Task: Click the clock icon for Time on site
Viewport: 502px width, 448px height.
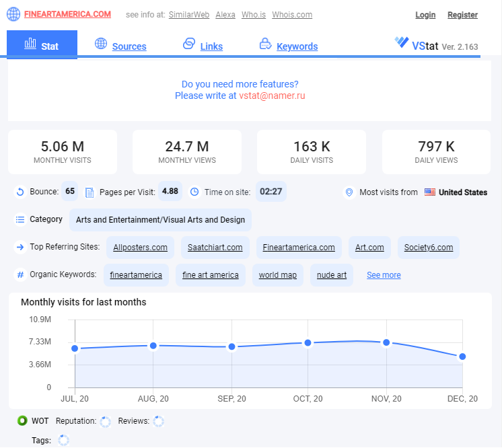Action: [194, 192]
